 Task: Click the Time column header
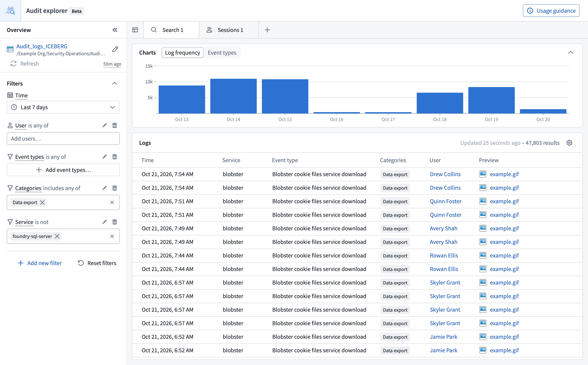coord(147,160)
